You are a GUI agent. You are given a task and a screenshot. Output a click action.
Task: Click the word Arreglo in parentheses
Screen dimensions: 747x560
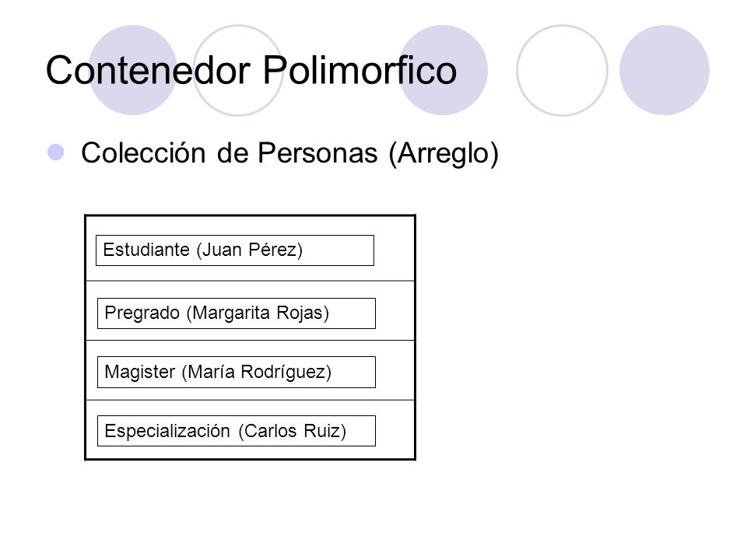[444, 153]
